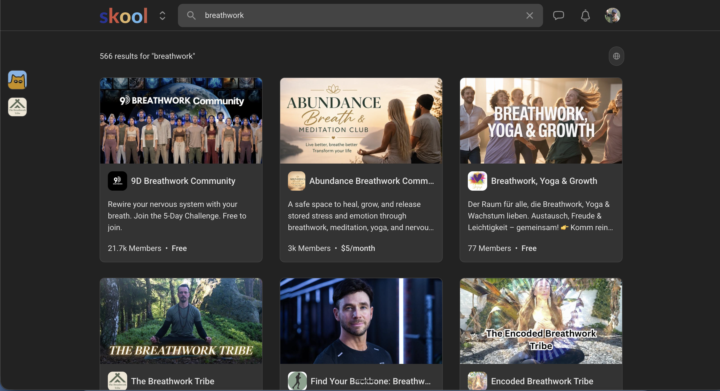The height and width of the screenshot is (391, 720).
Task: Click the Encoded Breathwork Tribe logo icon
Action: 477,381
